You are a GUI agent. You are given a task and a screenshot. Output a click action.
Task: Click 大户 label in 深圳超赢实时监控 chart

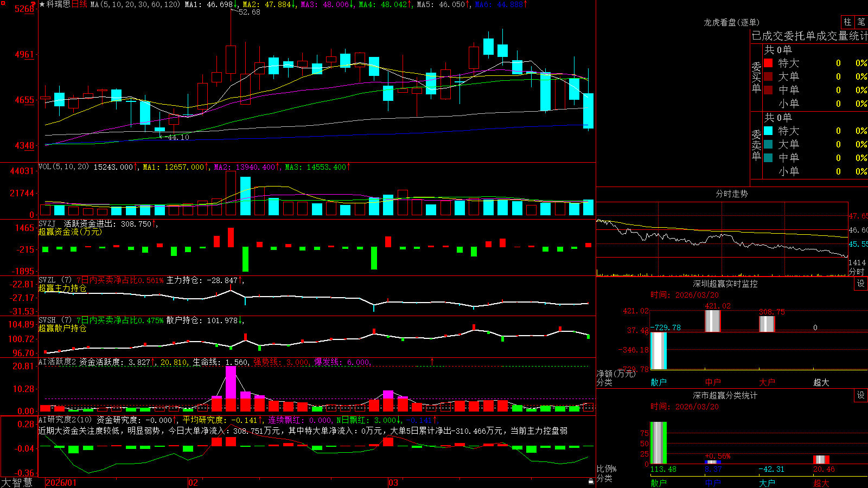tap(767, 382)
